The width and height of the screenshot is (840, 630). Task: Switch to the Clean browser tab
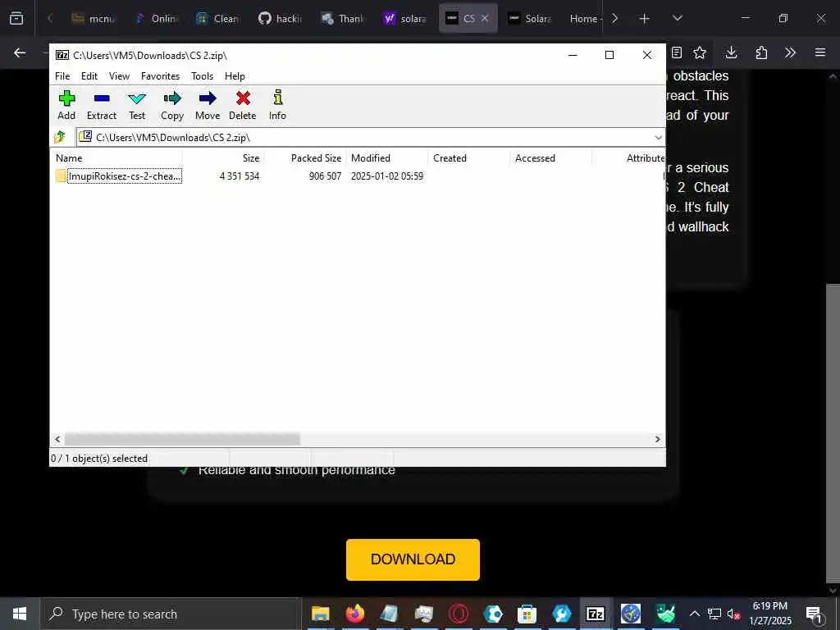point(217,18)
